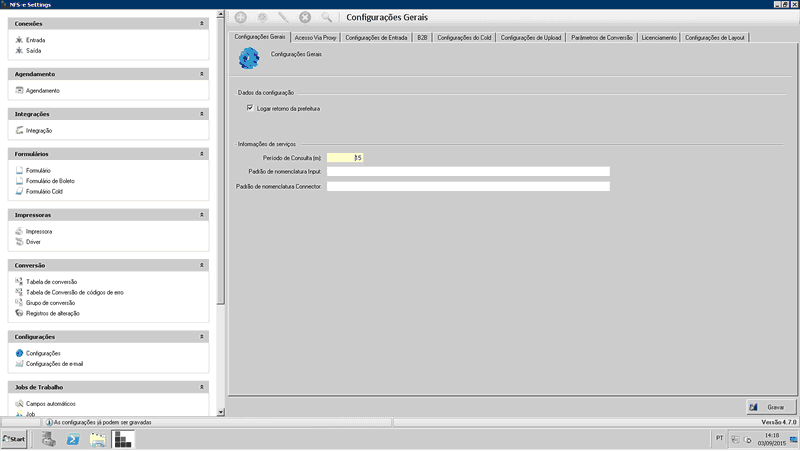
Task: Collapse the Configurações panel
Action: [x=202, y=337]
